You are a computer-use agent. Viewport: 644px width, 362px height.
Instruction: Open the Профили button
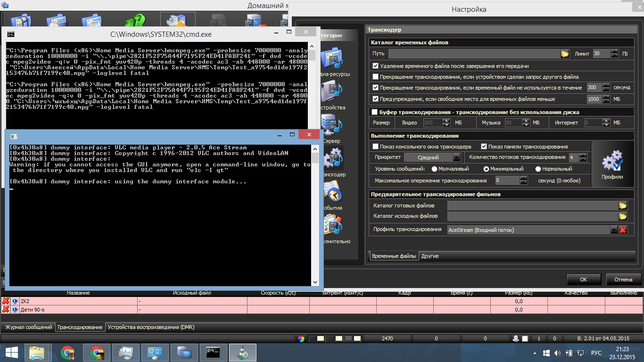coord(612,165)
